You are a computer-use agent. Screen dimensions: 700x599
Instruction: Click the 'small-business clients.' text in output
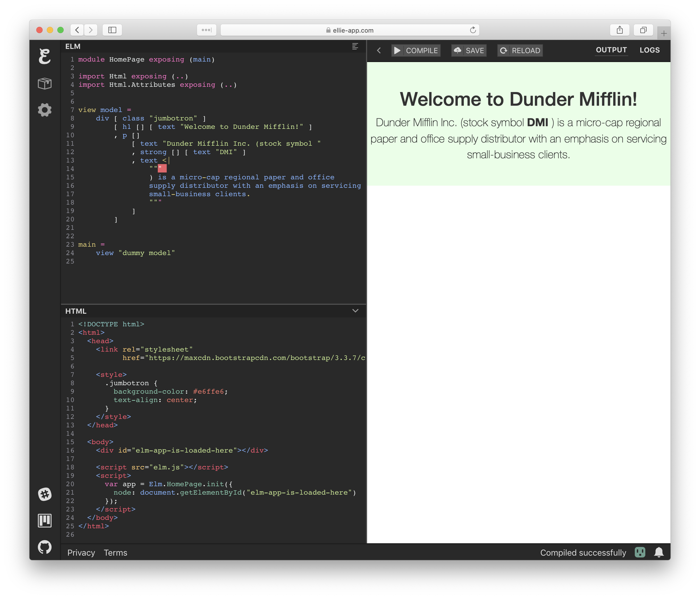coord(518,155)
